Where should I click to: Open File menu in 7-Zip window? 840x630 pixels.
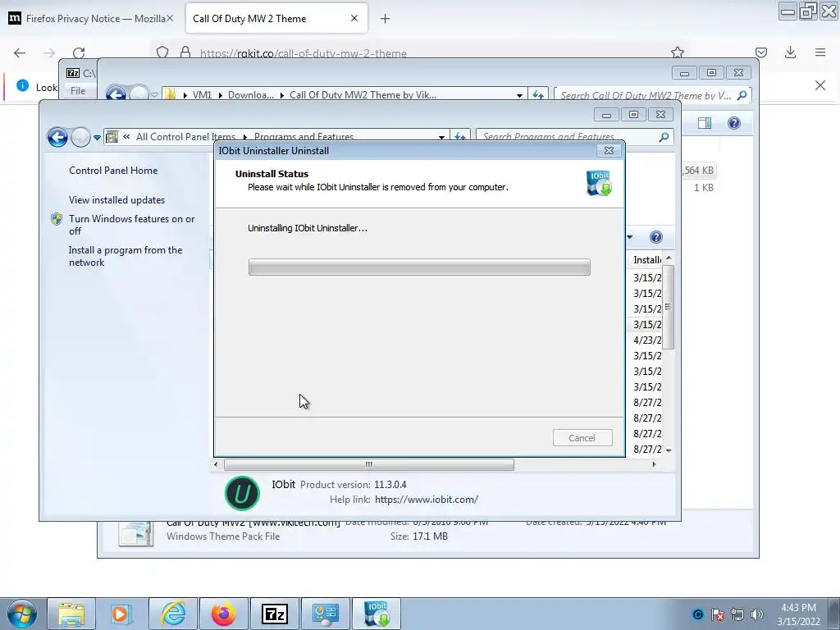(x=78, y=90)
